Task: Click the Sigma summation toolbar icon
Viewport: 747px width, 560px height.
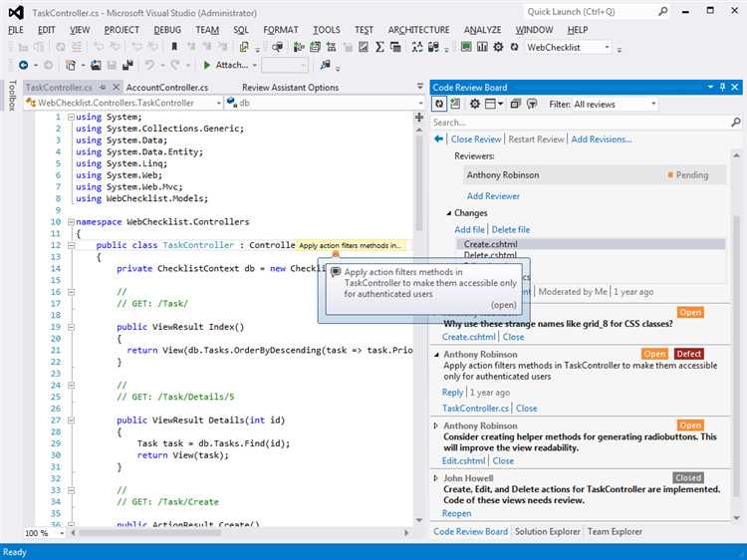Action: point(379,47)
